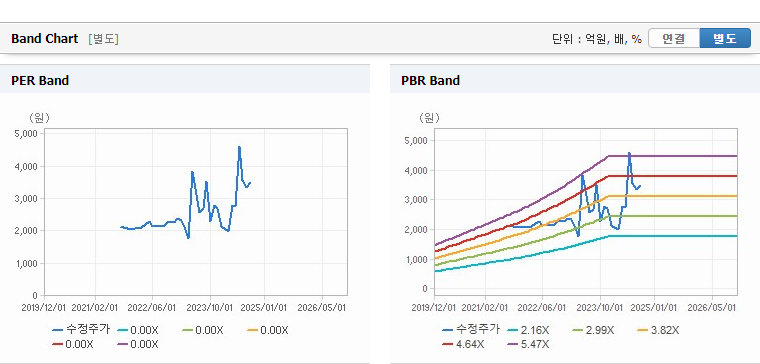760x364 pixels.
Task: Toggle the purple 0.00X legend in PER Band
Action: coord(138,345)
